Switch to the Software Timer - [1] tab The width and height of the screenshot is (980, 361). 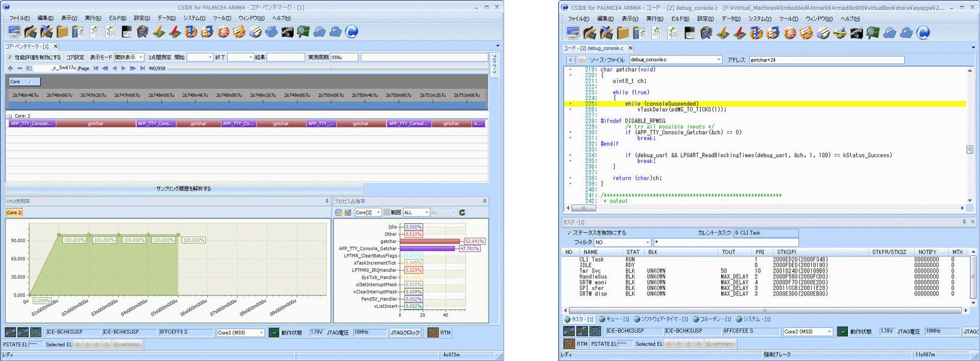pos(660,319)
